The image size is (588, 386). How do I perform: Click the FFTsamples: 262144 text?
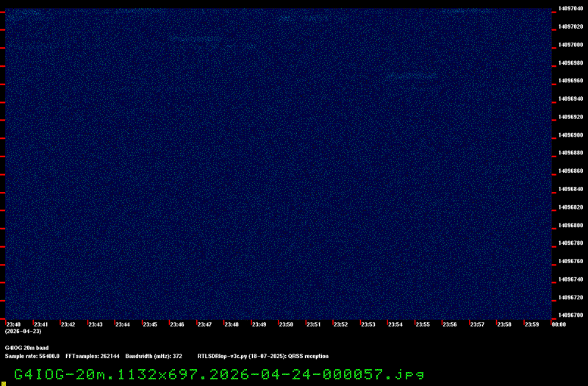pyautogui.click(x=93, y=356)
